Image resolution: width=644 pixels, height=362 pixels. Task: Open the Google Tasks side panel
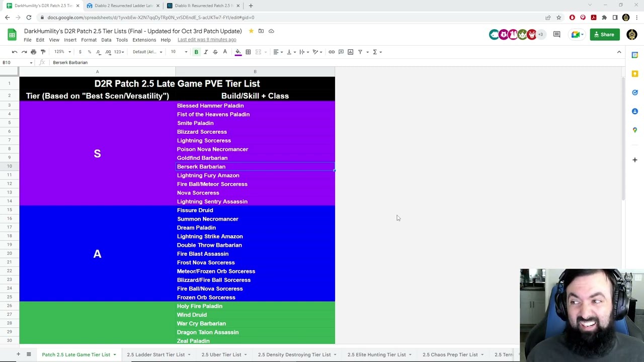click(635, 93)
